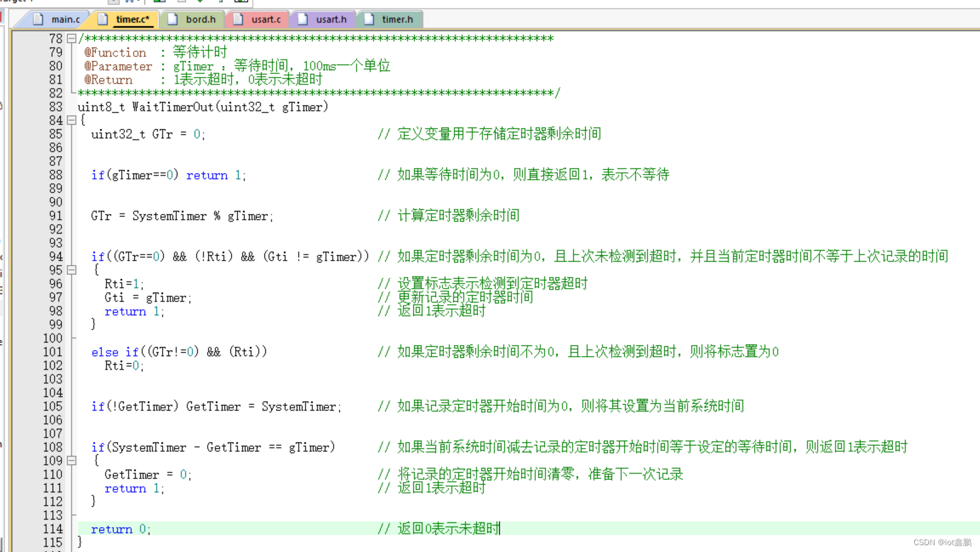Click line number 83 in the gutter

(56, 107)
